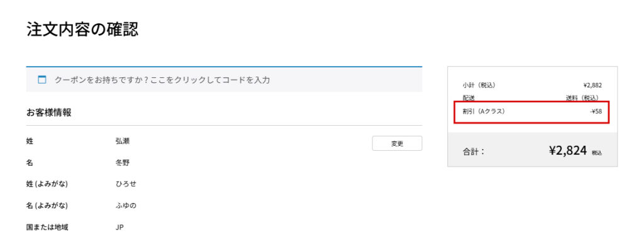Image resolution: width=644 pixels, height=242 pixels.
Task: Select the 冬野 first name value
Action: [x=123, y=163]
